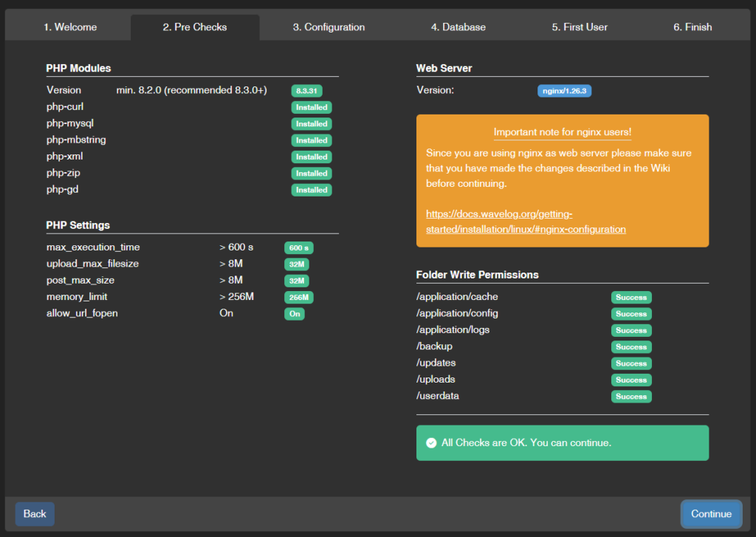Image resolution: width=756 pixels, height=537 pixels.
Task: Click the Success badge for /userdata
Action: [631, 397]
